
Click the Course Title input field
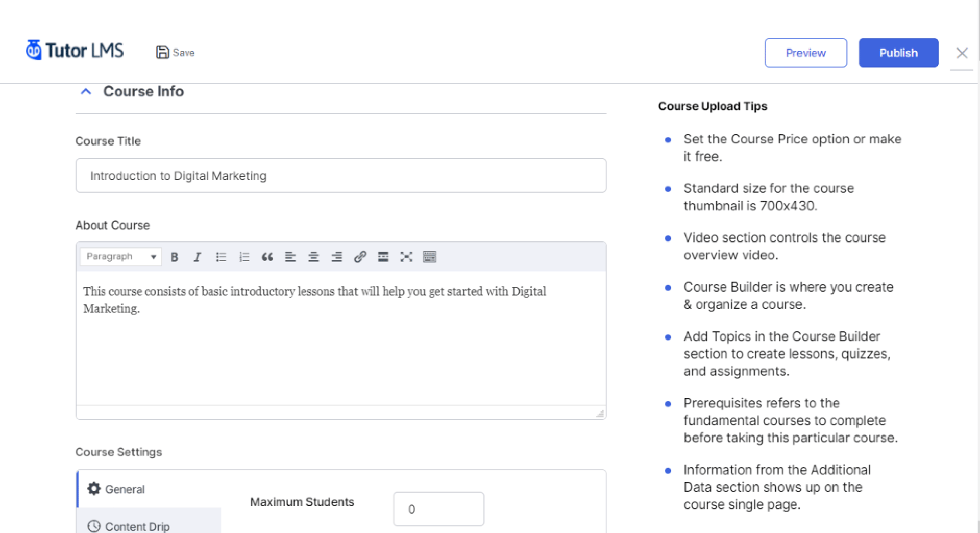(x=340, y=176)
